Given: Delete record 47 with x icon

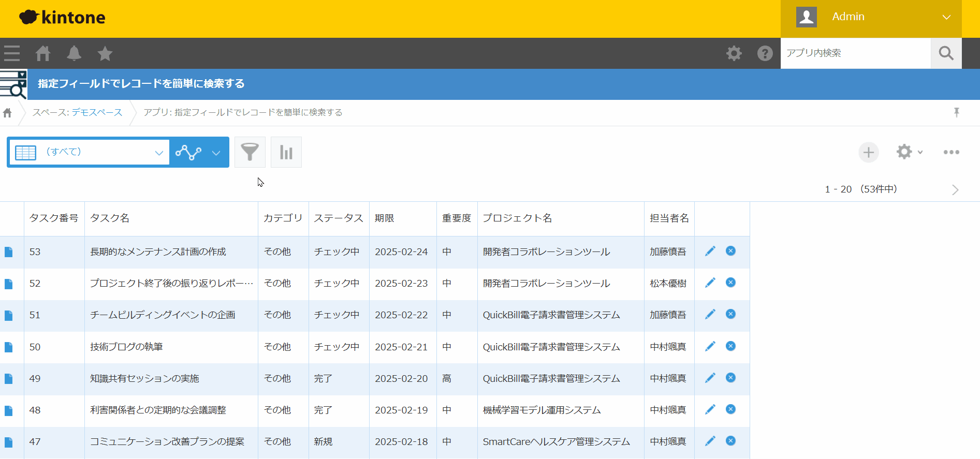Looking at the screenshot, I should (730, 441).
